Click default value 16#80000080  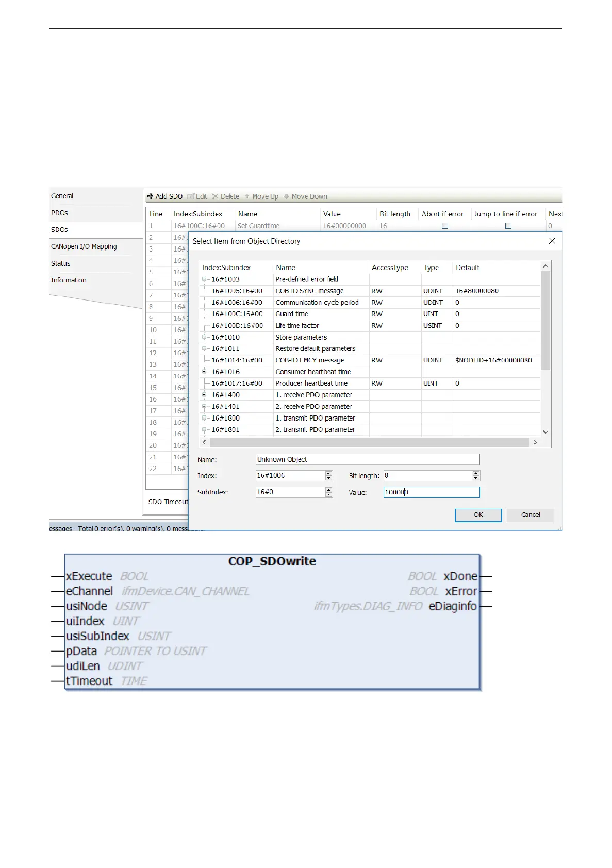pyautogui.click(x=477, y=291)
